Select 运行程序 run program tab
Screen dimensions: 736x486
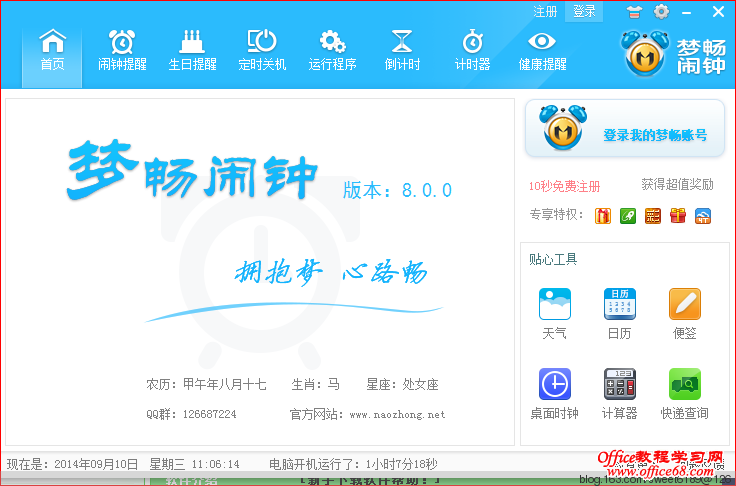(x=332, y=51)
